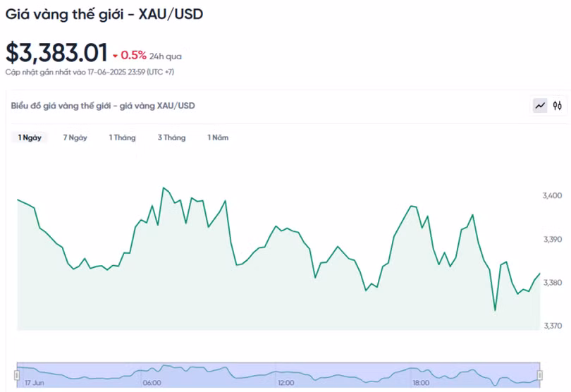Grab the left handle of range navigator
The height and width of the screenshot is (392, 571).
coord(18,375)
